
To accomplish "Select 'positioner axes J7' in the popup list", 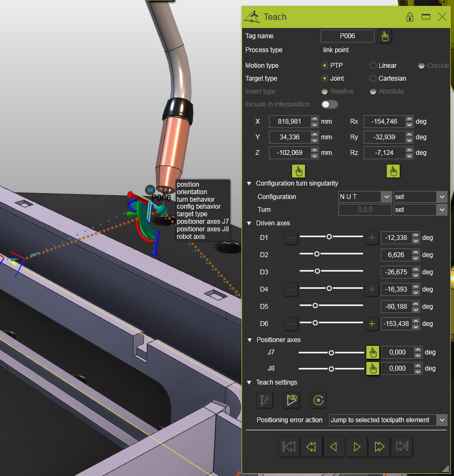I will tap(203, 222).
